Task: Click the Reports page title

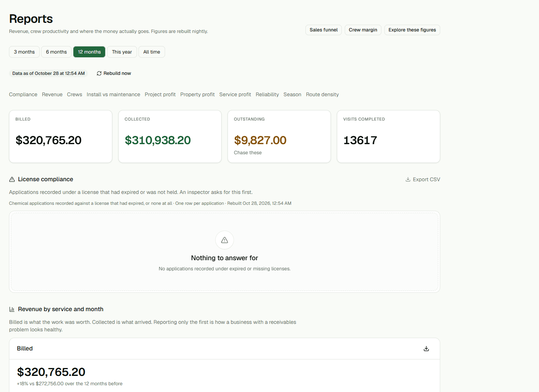Action: click(31, 19)
